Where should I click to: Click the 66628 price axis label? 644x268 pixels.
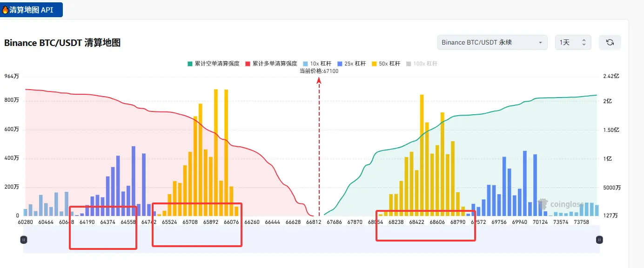pyautogui.click(x=293, y=222)
